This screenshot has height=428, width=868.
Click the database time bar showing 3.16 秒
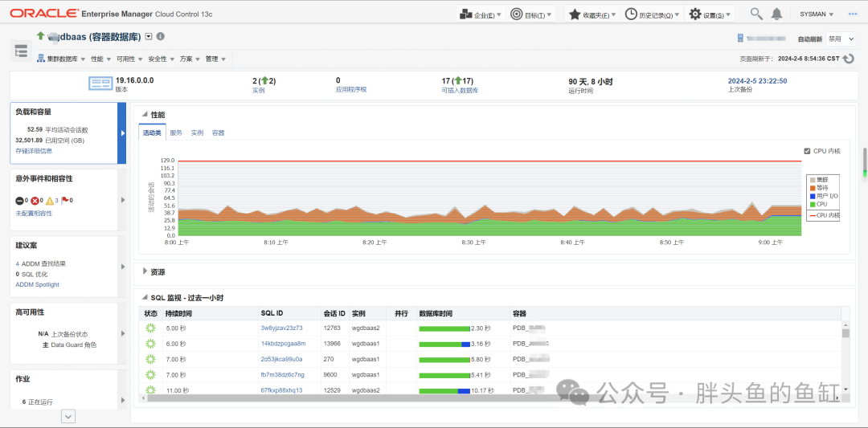pyautogui.click(x=444, y=344)
